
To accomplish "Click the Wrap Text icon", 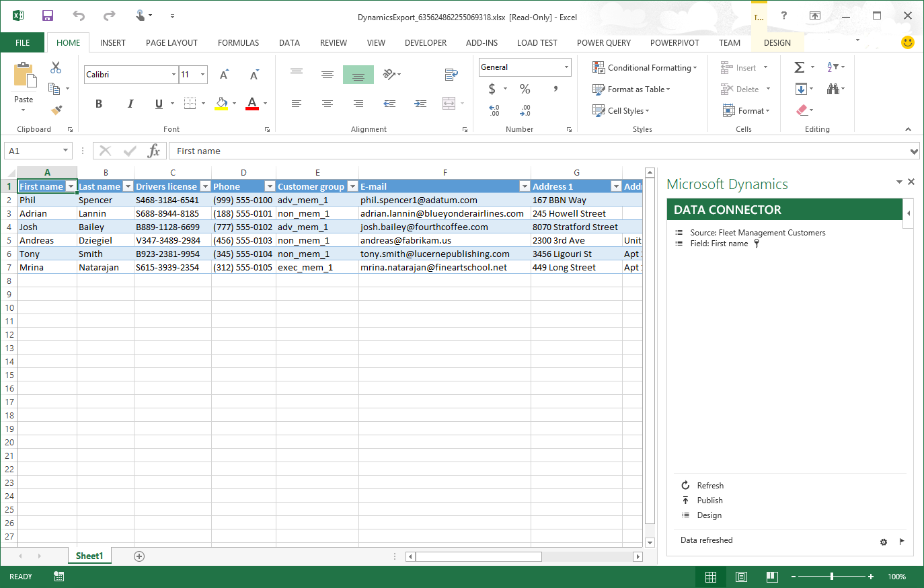I will (x=451, y=74).
